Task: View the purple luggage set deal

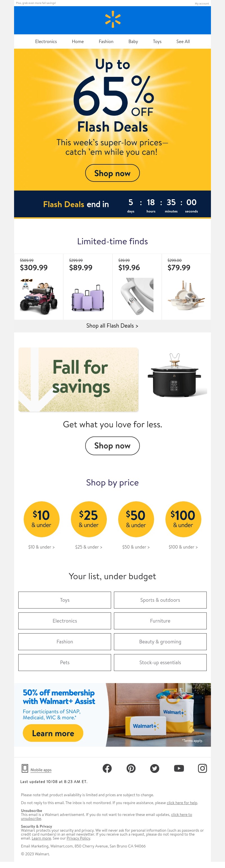Action: coord(87,297)
